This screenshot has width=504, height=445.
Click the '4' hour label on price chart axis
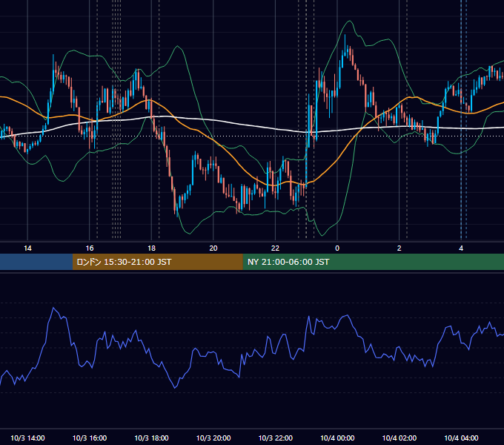pos(461,248)
